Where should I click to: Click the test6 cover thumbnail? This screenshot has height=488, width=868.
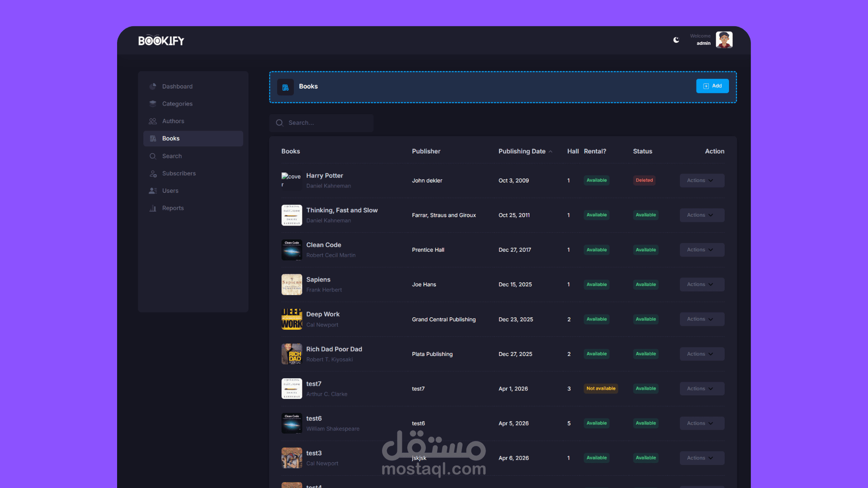pos(292,423)
